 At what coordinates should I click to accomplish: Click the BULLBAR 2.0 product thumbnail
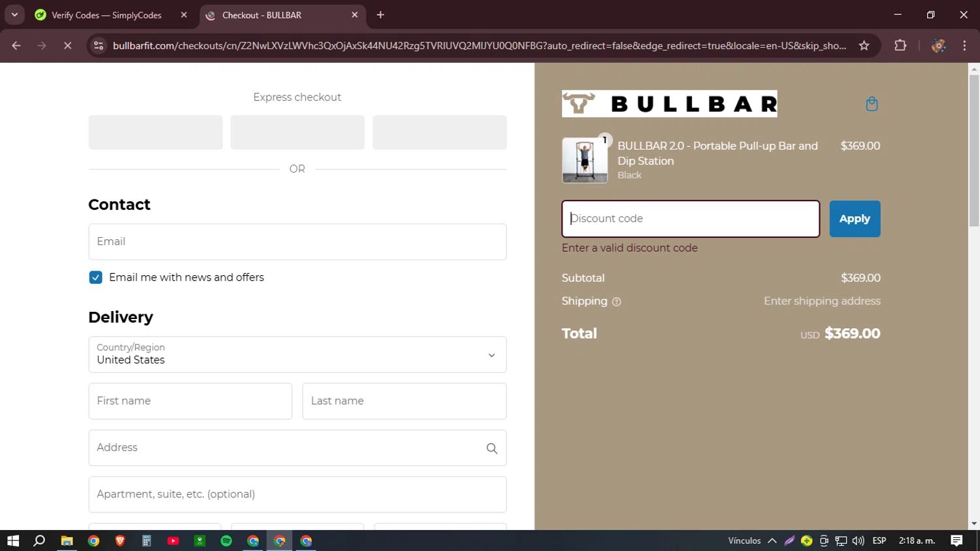(x=585, y=160)
